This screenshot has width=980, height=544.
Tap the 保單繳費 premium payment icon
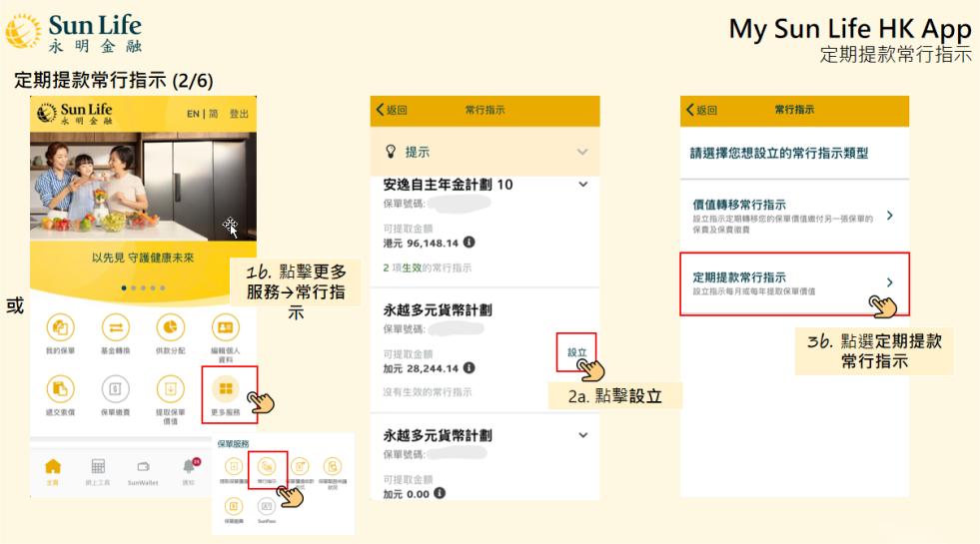pos(116,389)
